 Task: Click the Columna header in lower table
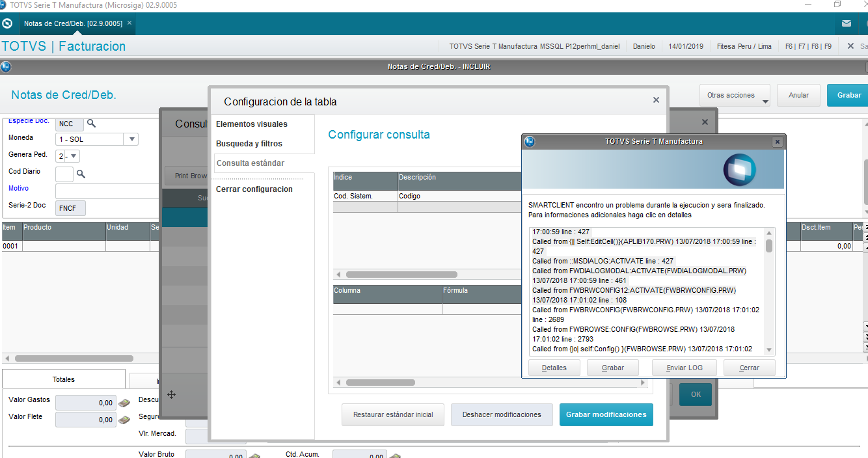pos(388,295)
